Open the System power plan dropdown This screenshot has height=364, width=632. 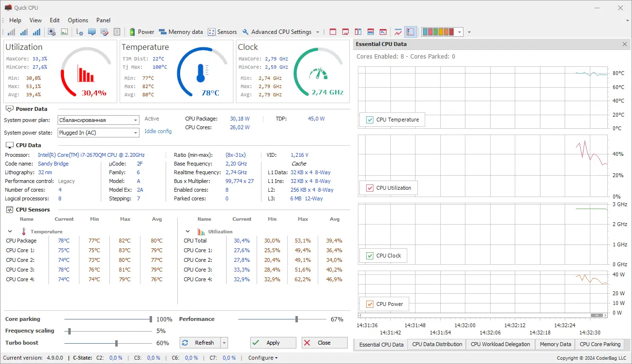(x=98, y=120)
